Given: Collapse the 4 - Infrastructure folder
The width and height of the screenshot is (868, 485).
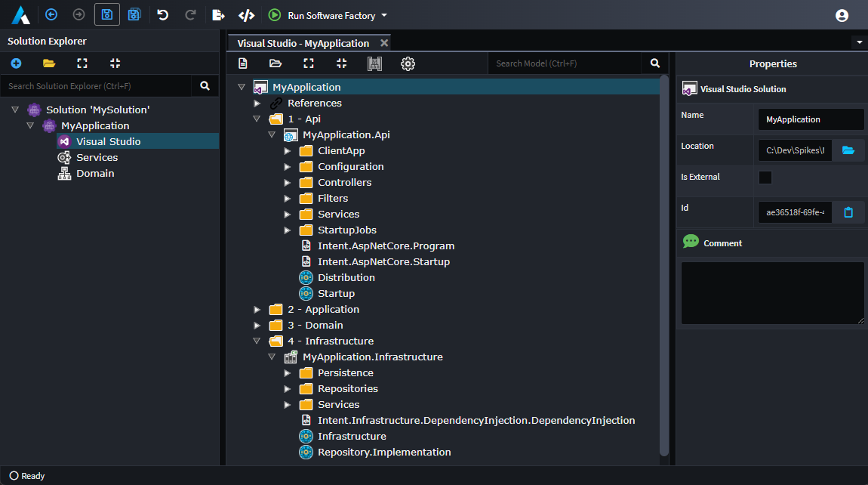Looking at the screenshot, I should point(257,341).
